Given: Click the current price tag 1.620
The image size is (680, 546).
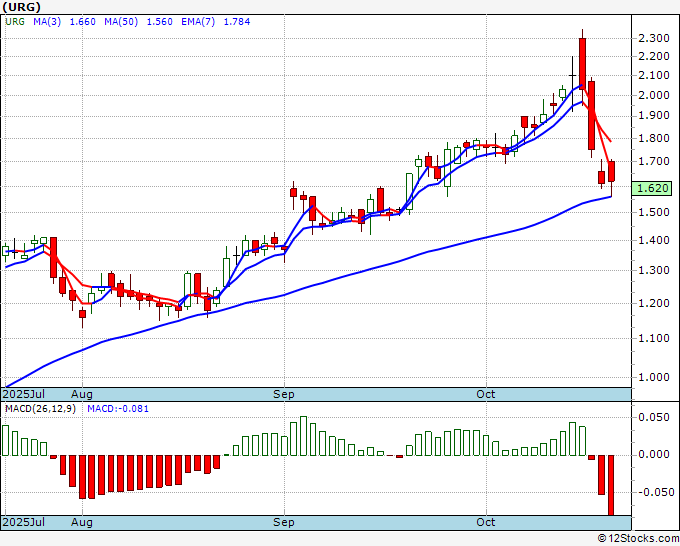Looking at the screenshot, I should click(652, 188).
